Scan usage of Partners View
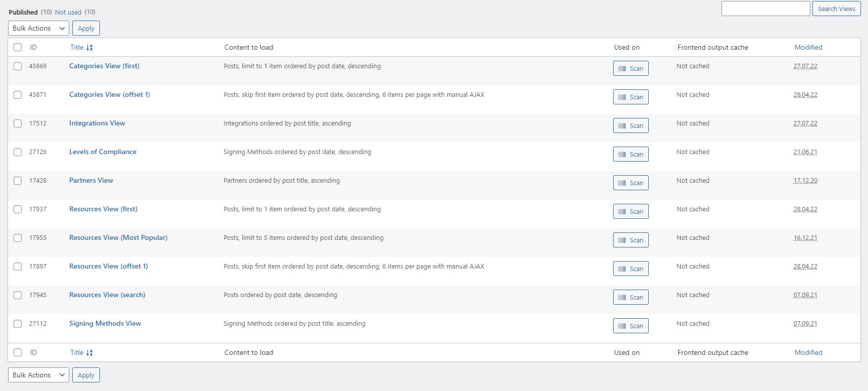 click(631, 183)
